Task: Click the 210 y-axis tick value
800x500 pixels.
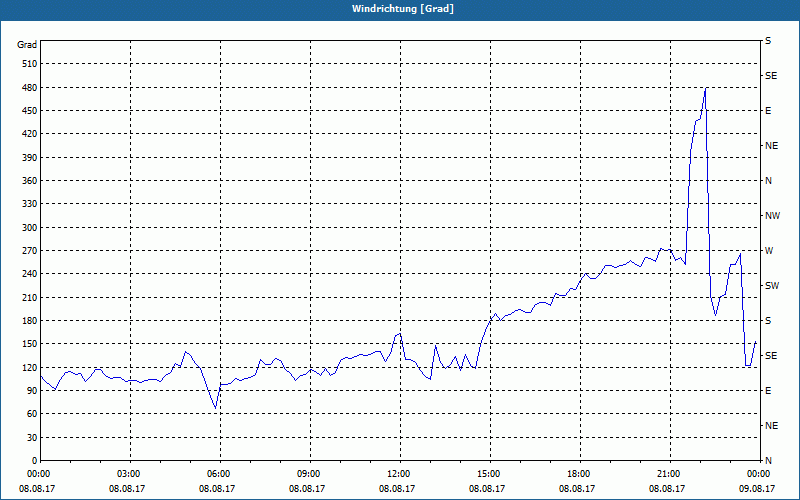Action: coord(29,297)
